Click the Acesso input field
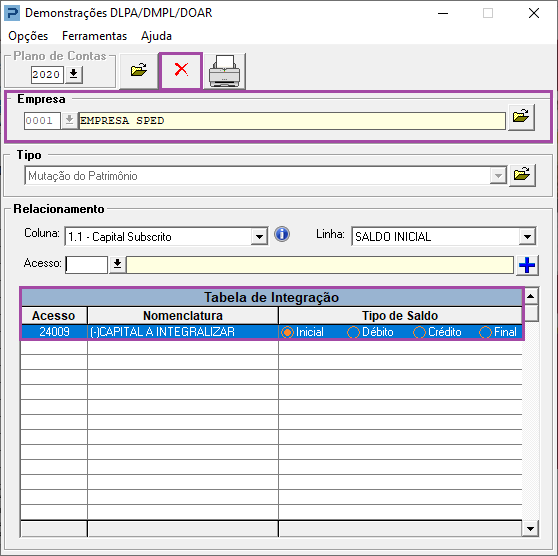The height and width of the screenshot is (556, 558). point(86,265)
